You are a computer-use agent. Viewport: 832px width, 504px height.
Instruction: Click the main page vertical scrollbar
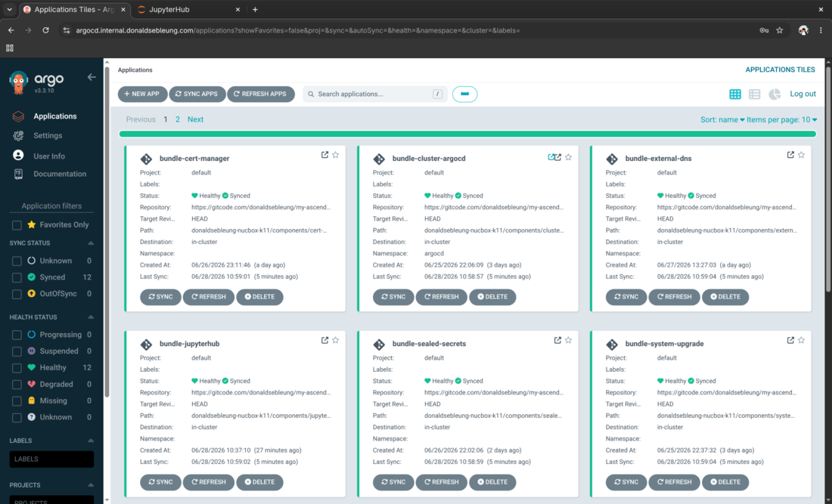click(828, 178)
